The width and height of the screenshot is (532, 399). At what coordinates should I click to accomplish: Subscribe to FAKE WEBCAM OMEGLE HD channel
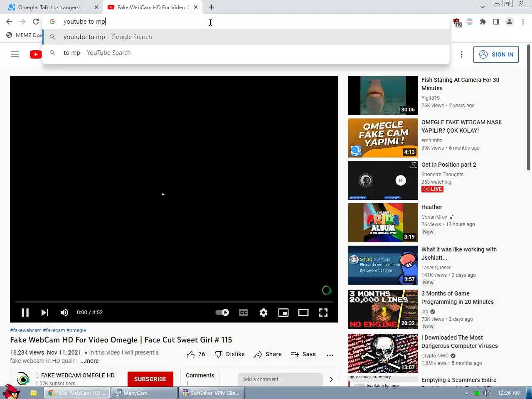point(150,379)
